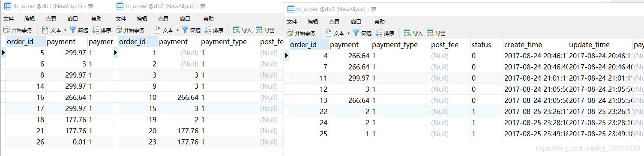Select order_id 6 cell in db1 table
This screenshot has width=644, height=156.
pyautogui.click(x=25, y=64)
